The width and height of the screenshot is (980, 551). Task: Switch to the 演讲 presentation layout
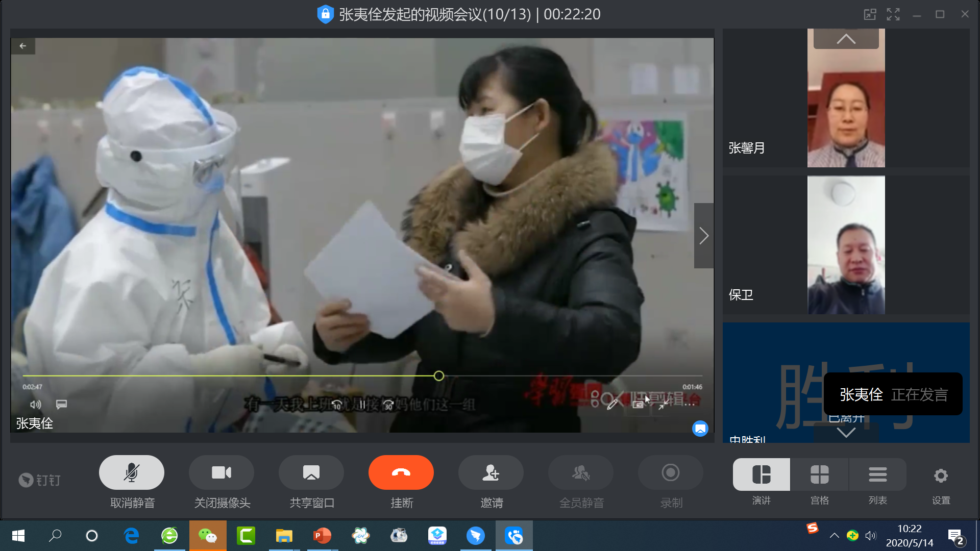[x=761, y=475]
